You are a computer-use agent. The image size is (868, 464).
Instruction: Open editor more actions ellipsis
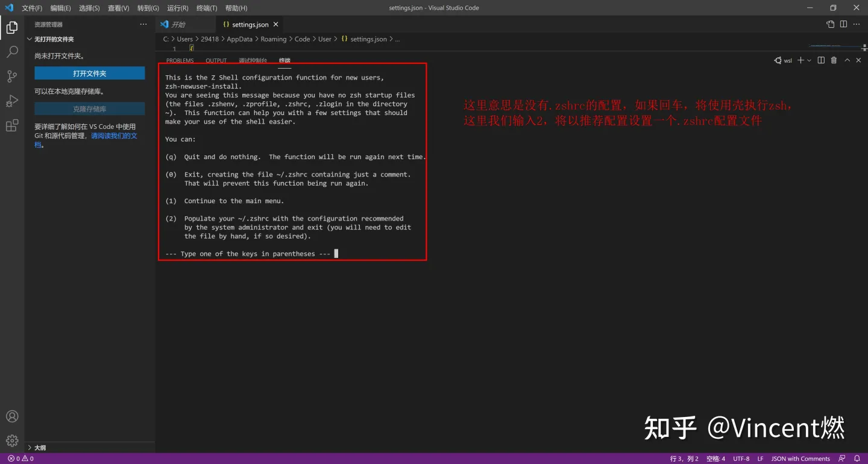(x=857, y=25)
